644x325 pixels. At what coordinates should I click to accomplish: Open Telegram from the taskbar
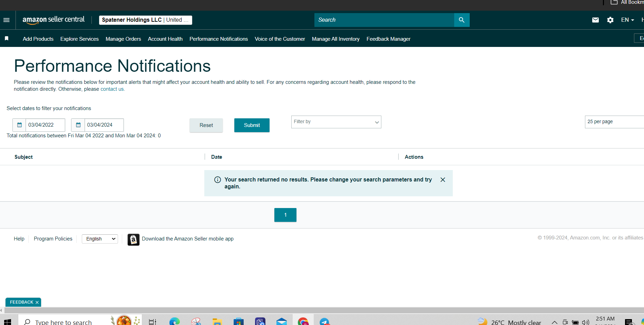tap(324, 322)
